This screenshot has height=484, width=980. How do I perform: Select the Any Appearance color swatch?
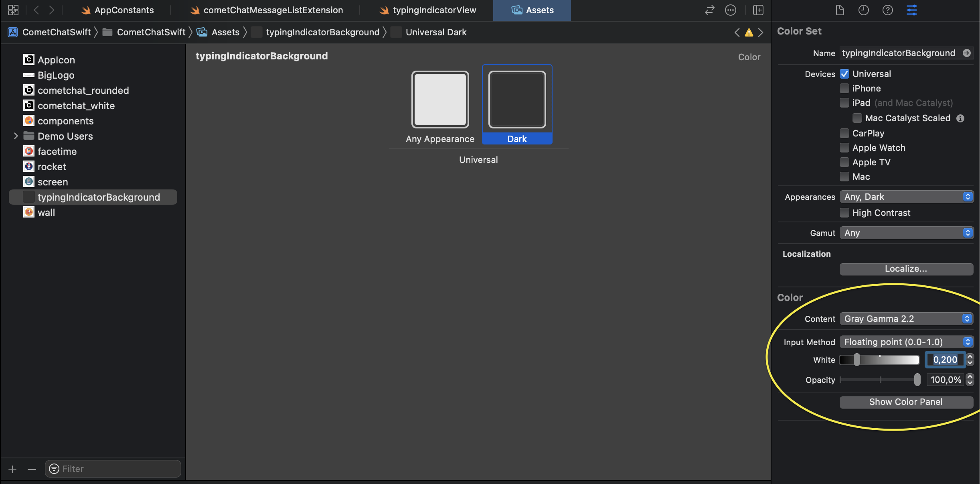coord(440,100)
